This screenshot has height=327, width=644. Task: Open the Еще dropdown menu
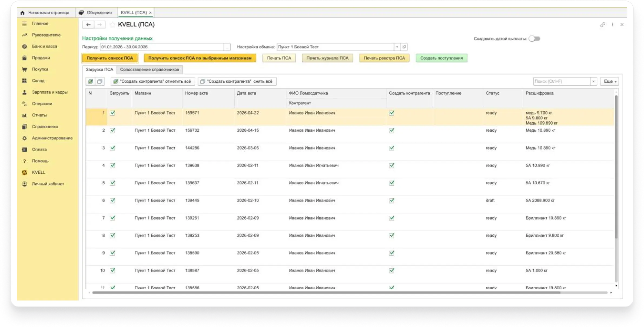[x=609, y=81]
